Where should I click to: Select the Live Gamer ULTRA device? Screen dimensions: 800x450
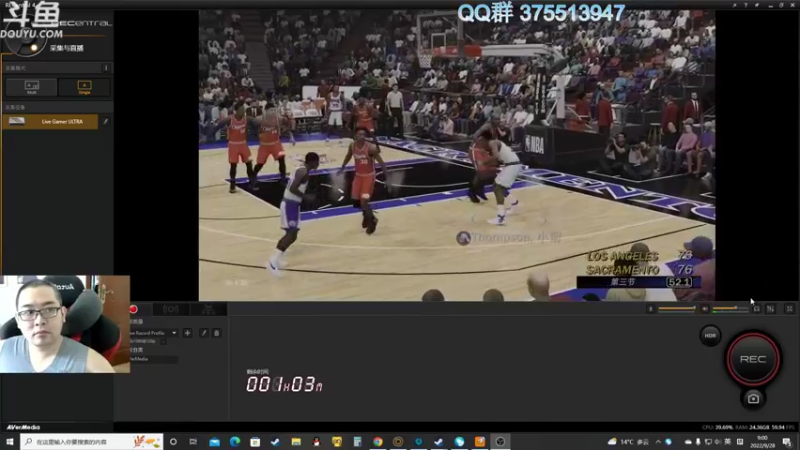click(x=50, y=121)
